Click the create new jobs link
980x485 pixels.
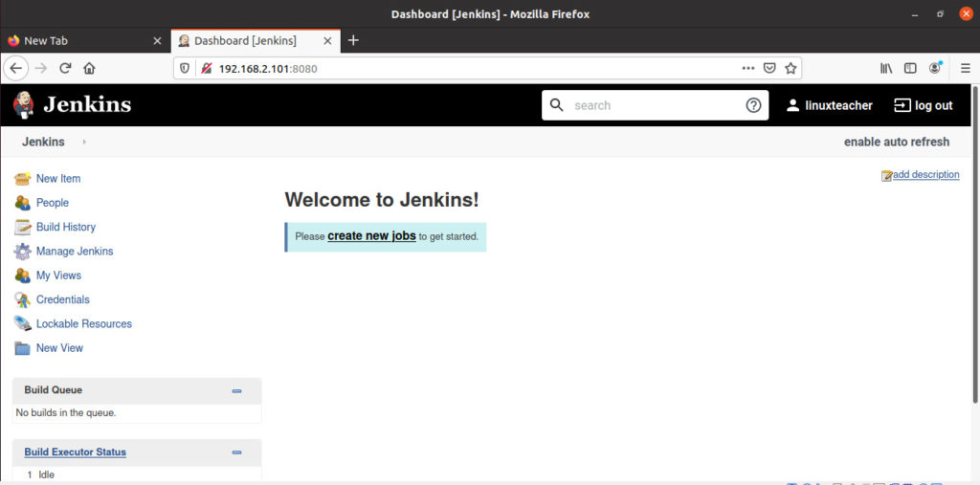pyautogui.click(x=372, y=236)
